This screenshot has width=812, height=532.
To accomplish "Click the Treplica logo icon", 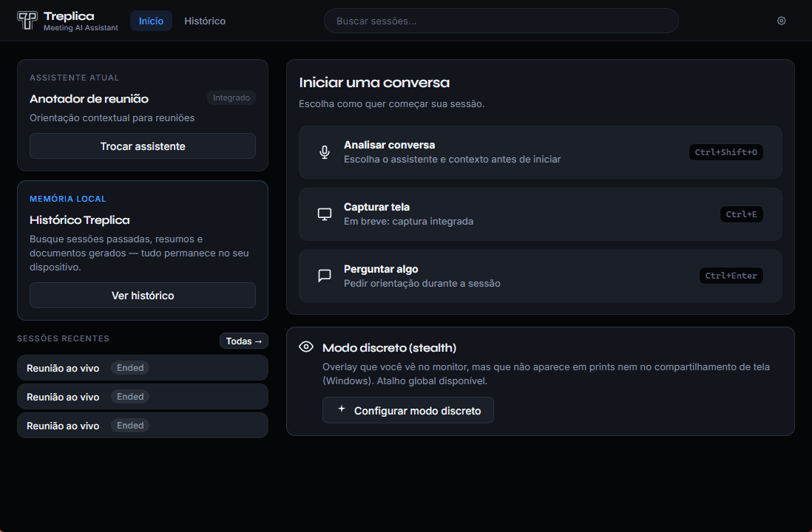I will click(x=27, y=21).
